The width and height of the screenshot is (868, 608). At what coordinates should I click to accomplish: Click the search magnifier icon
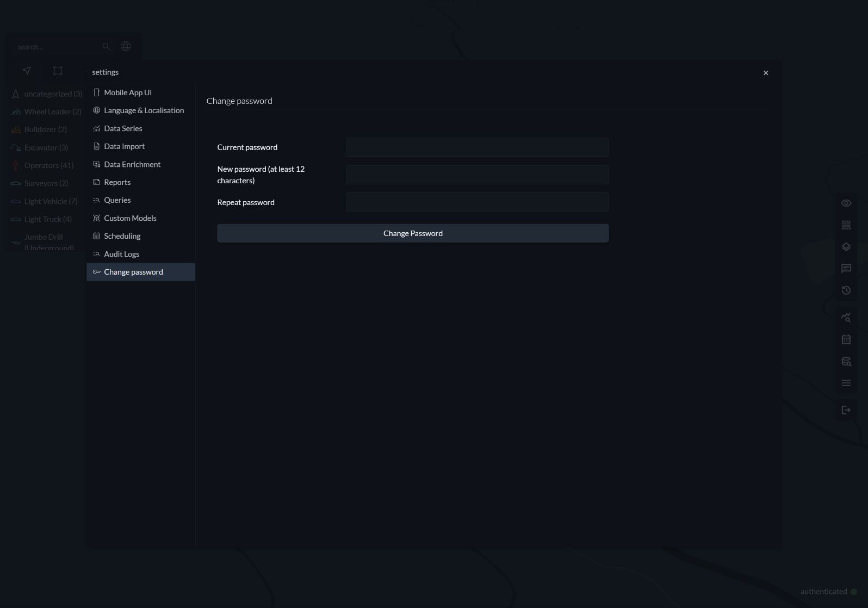click(x=107, y=47)
